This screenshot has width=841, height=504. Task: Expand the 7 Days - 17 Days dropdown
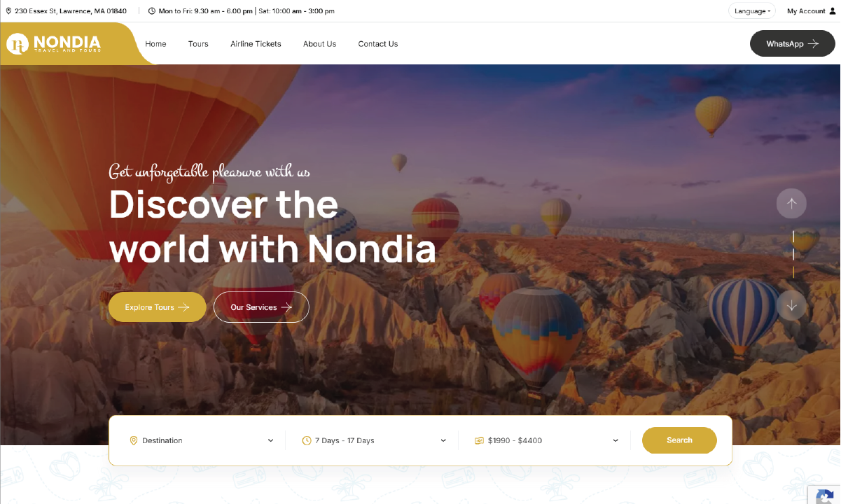(x=375, y=441)
